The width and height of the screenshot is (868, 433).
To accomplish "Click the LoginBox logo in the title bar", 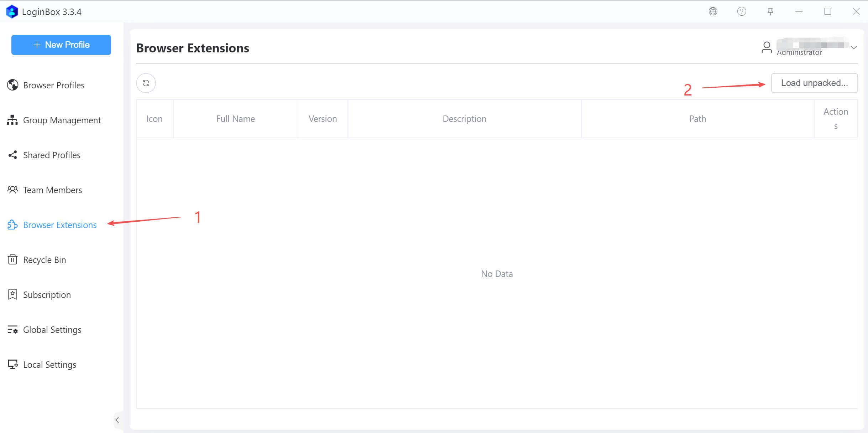I will coord(12,11).
